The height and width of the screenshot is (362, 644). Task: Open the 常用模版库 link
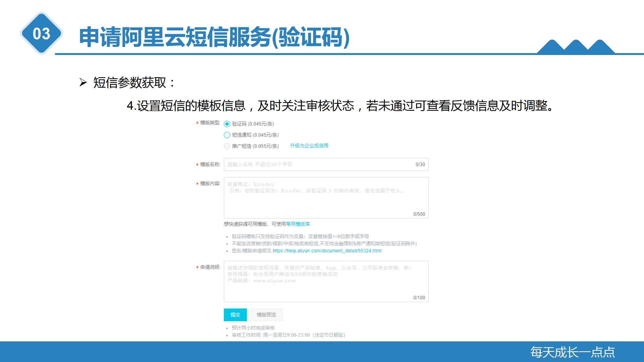pyautogui.click(x=298, y=224)
